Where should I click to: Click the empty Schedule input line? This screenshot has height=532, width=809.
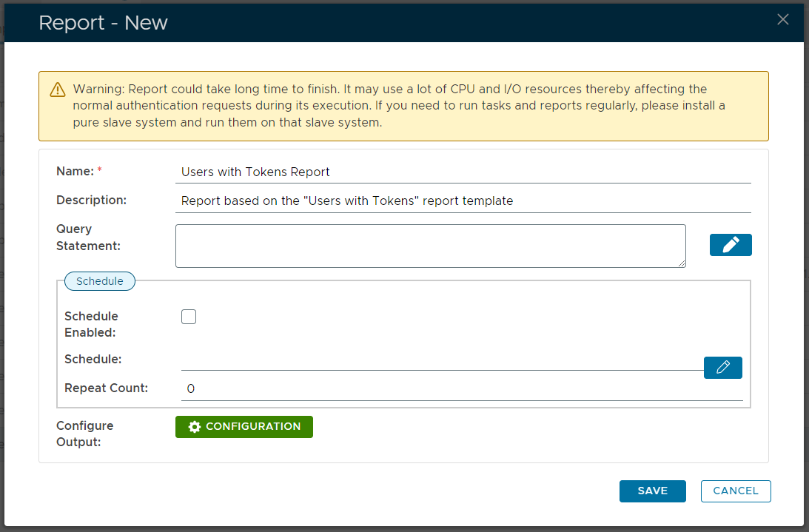pyautogui.click(x=442, y=361)
